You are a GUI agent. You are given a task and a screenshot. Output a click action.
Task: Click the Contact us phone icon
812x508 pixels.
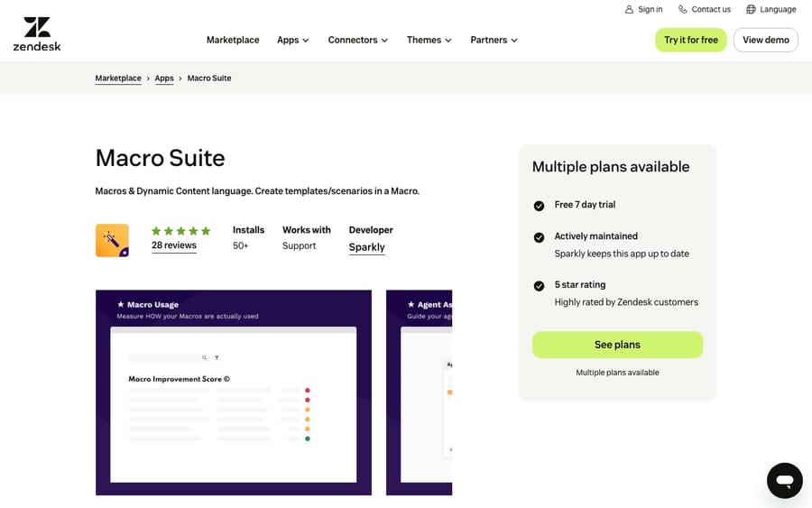coord(683,9)
